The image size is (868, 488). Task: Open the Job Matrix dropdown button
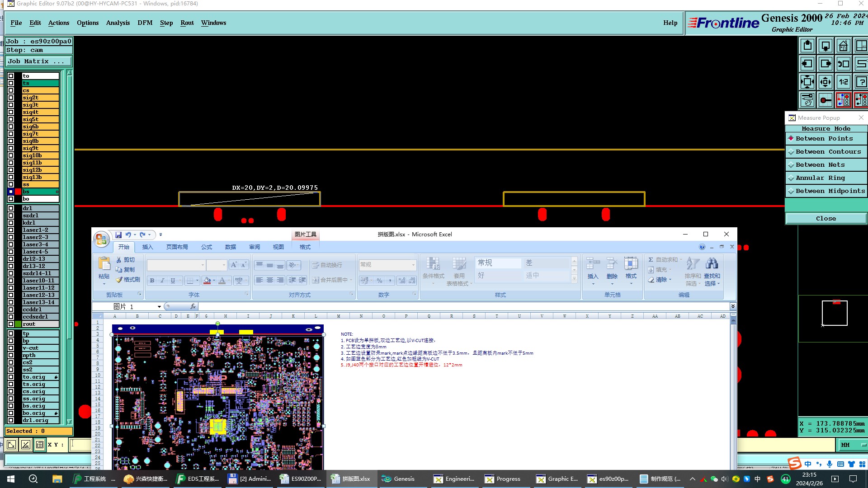tap(38, 61)
